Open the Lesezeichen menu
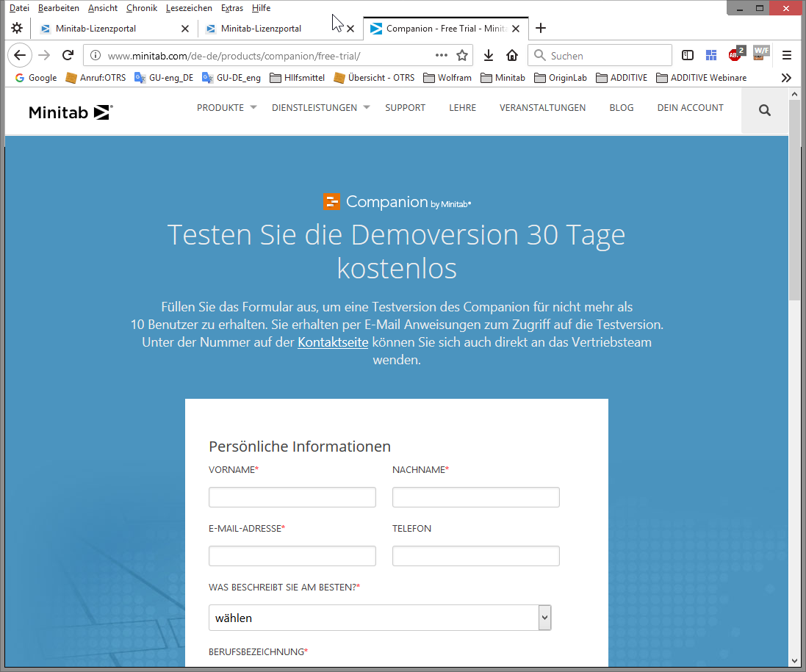Image resolution: width=806 pixels, height=672 pixels. [x=189, y=7]
